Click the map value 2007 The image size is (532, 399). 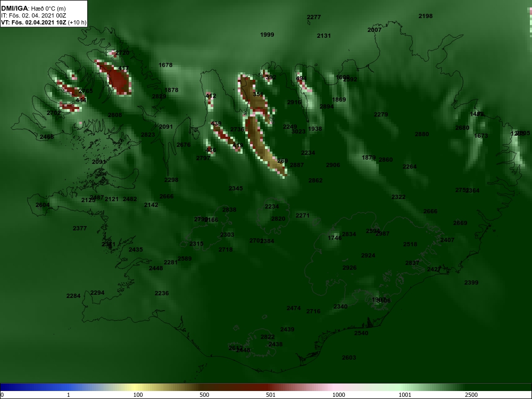pyautogui.click(x=375, y=30)
